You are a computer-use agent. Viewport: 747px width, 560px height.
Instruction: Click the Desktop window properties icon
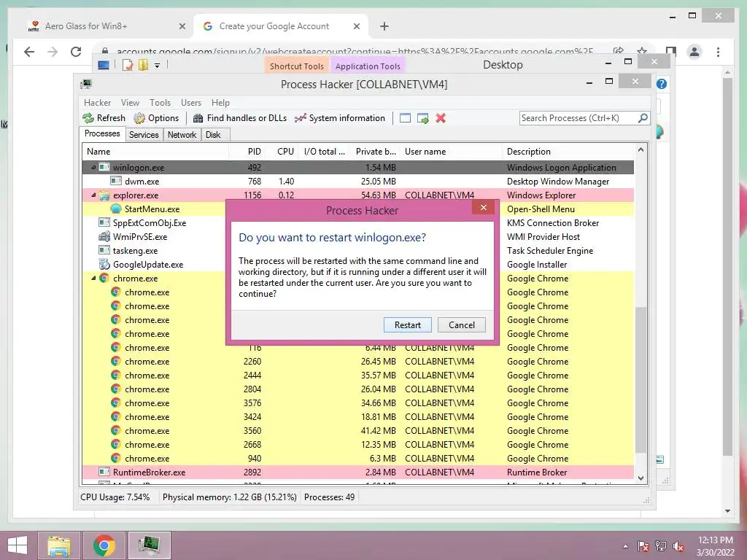(x=127, y=65)
